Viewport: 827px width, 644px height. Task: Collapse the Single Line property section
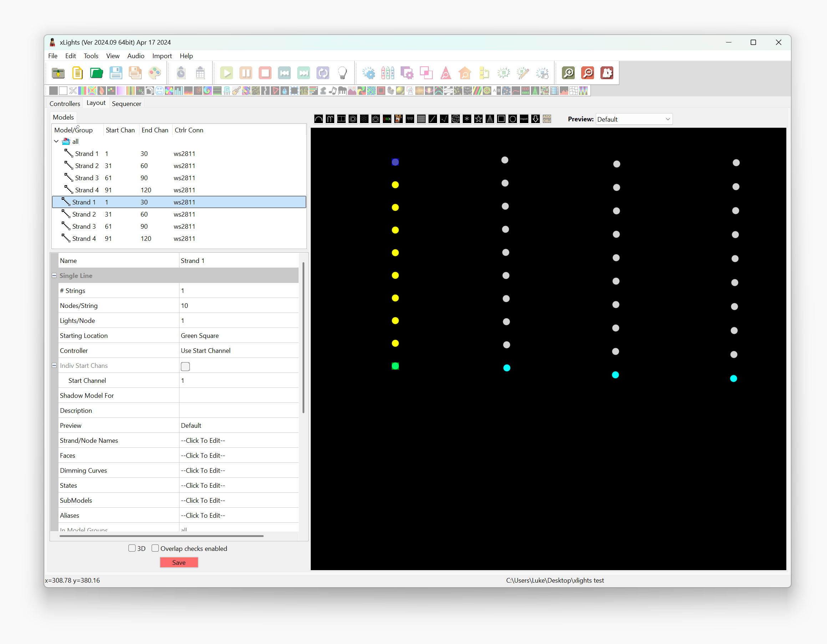point(54,276)
